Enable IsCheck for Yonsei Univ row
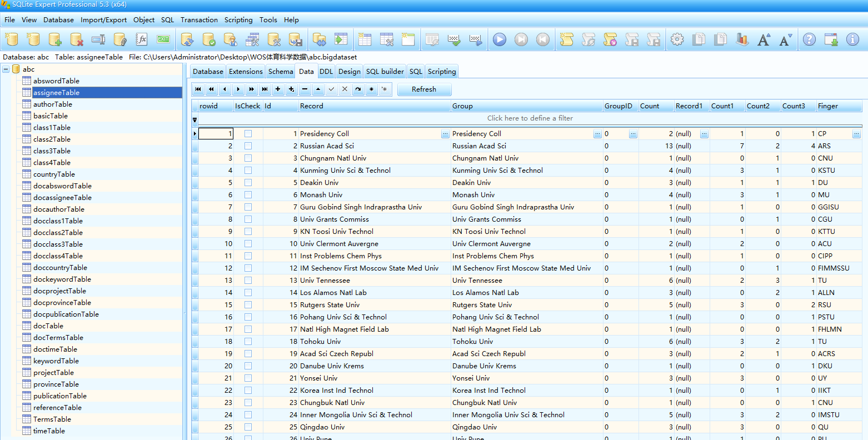 248,378
